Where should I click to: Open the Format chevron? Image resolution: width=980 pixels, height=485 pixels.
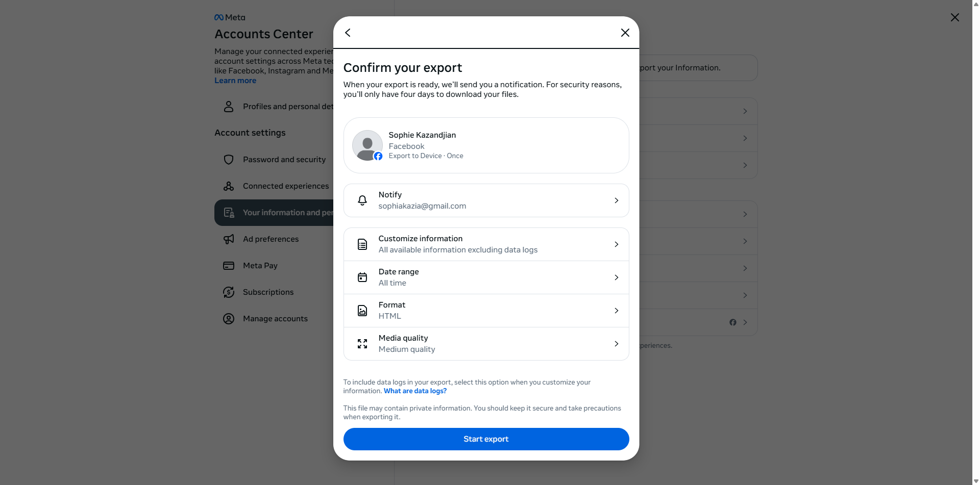tap(617, 311)
